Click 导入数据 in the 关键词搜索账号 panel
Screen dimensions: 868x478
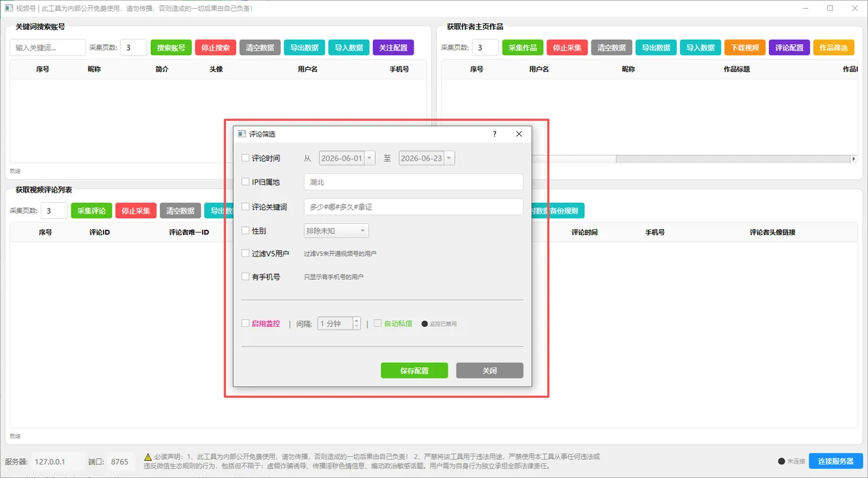(349, 47)
